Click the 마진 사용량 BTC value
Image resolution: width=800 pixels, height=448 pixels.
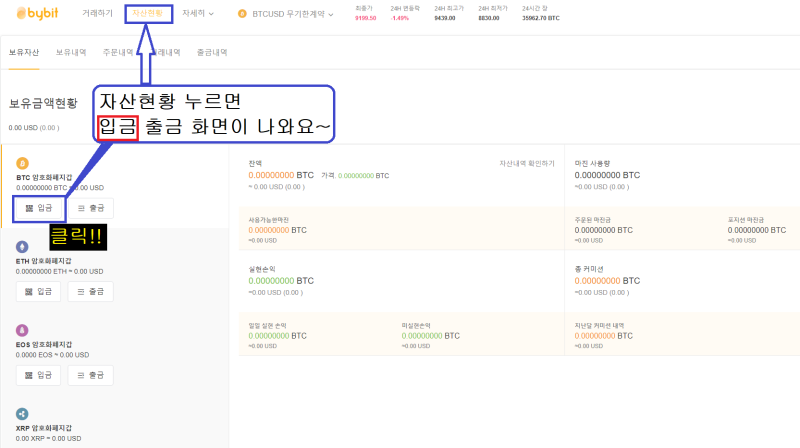[607, 175]
